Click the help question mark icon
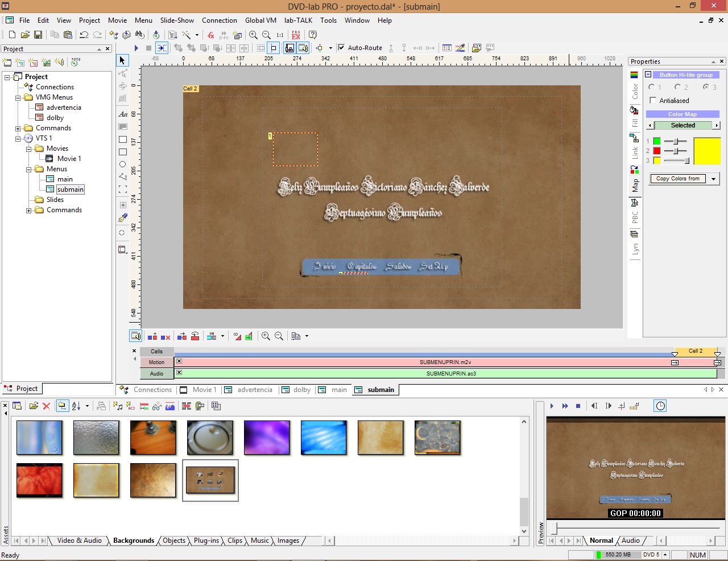This screenshot has width=728, height=561. click(x=312, y=35)
